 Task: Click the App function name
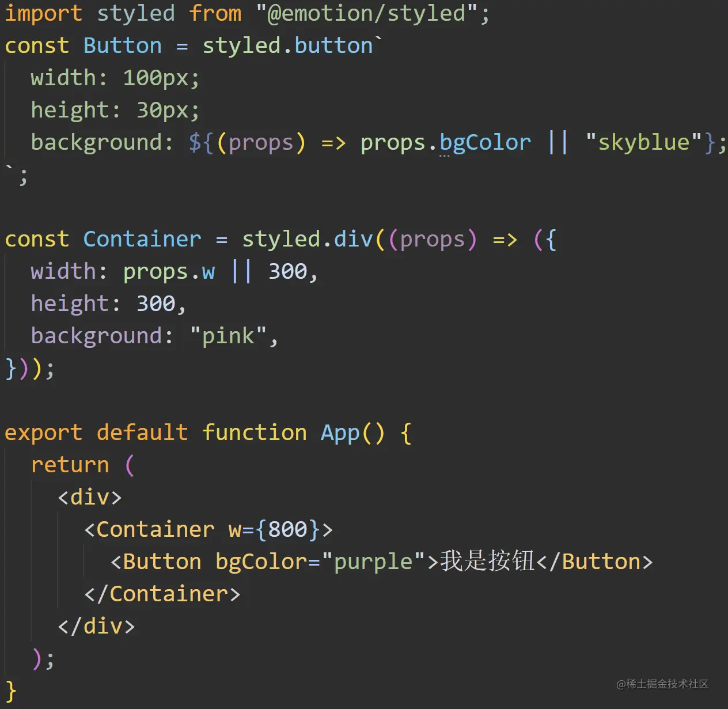pos(340,433)
